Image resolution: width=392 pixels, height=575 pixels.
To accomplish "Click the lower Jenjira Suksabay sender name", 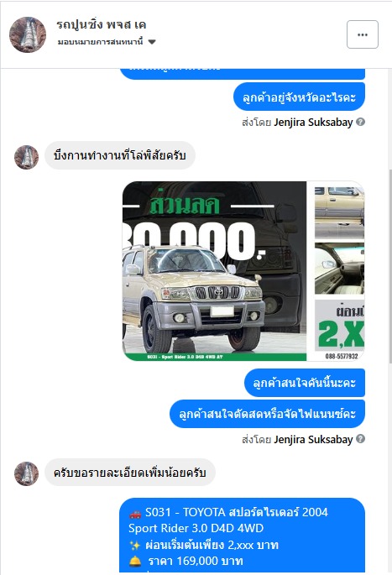I will point(313,439).
